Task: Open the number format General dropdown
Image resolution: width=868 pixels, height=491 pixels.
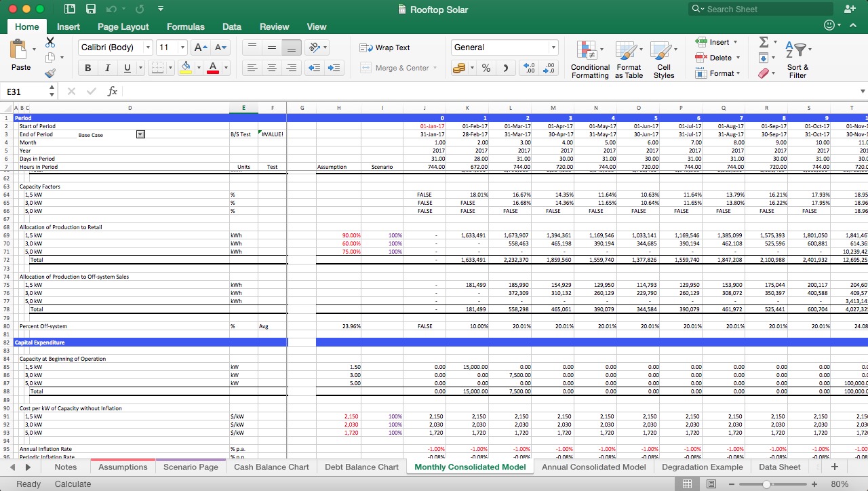Action: [553, 47]
